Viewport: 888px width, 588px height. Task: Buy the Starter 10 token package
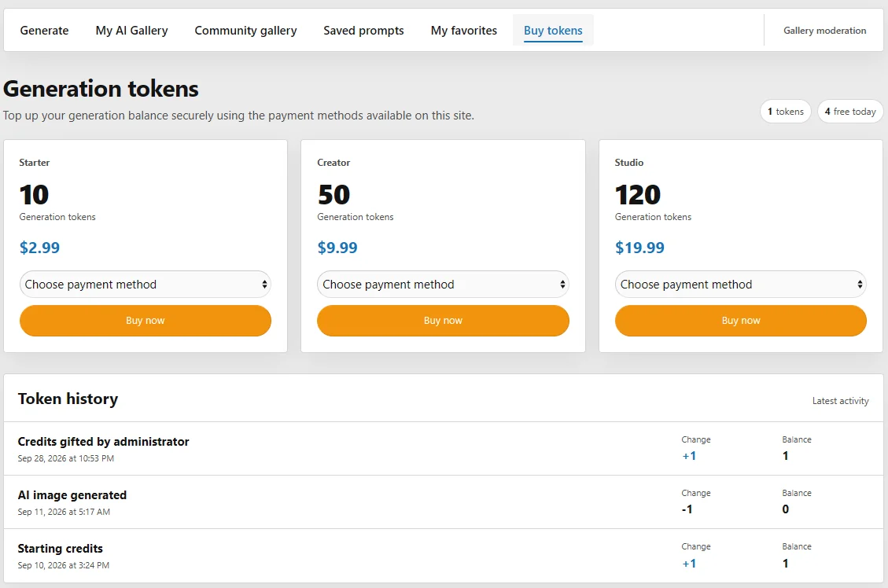(146, 320)
